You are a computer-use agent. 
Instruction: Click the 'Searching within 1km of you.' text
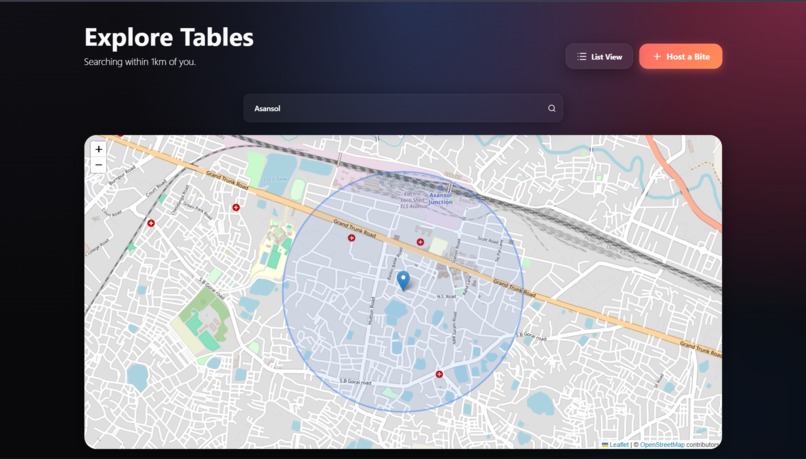click(140, 62)
